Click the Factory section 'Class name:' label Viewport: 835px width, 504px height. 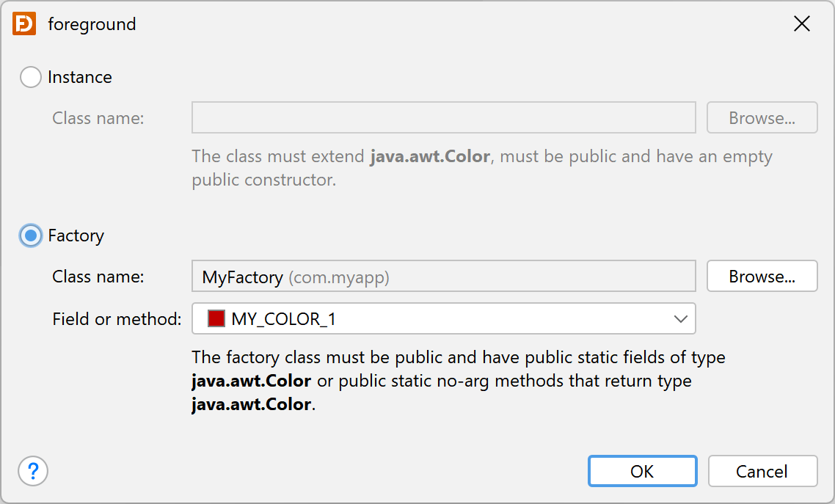coord(98,277)
